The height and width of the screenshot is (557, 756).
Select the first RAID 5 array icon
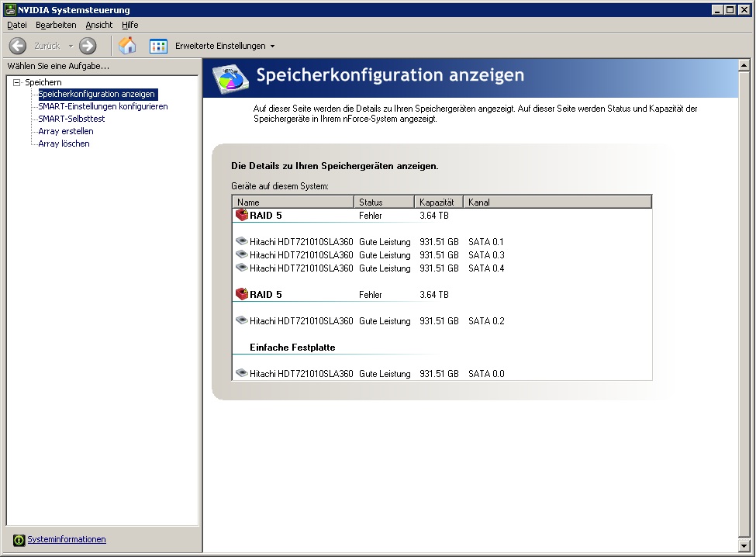tap(242, 215)
